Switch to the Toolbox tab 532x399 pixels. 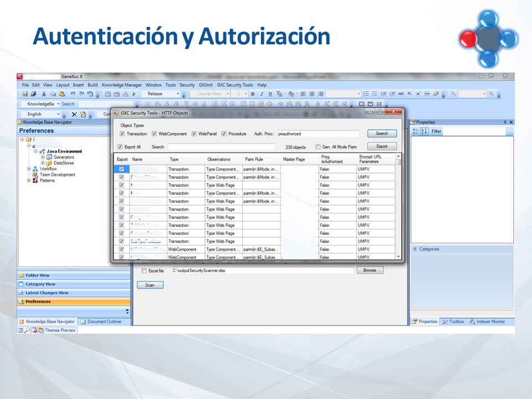pyautogui.click(x=453, y=321)
